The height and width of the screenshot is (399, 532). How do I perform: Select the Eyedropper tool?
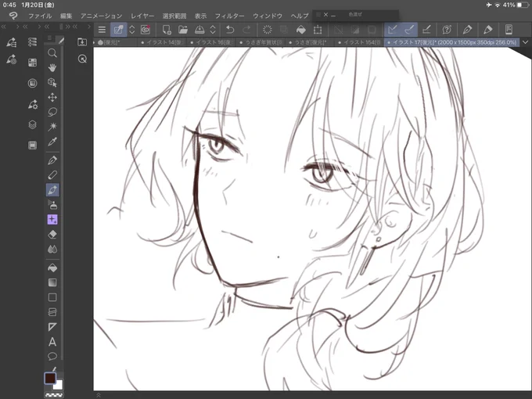52,142
